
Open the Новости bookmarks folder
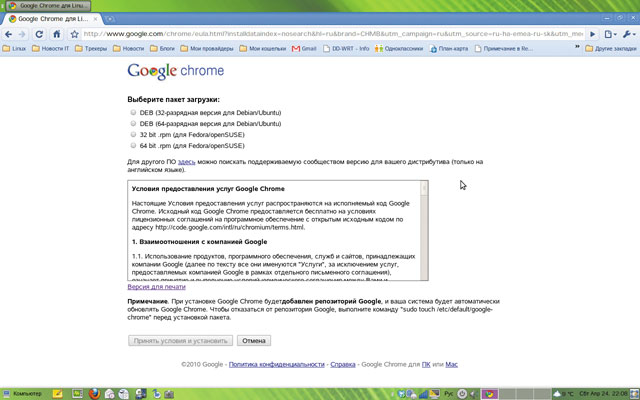pyautogui.click(x=129, y=49)
